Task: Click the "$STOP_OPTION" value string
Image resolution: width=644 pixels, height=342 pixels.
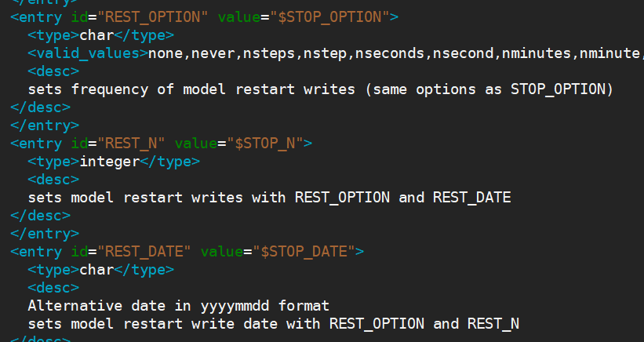Action: click(329, 17)
